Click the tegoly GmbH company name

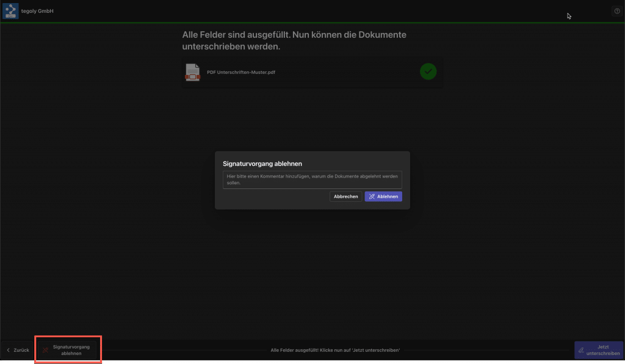[37, 11]
